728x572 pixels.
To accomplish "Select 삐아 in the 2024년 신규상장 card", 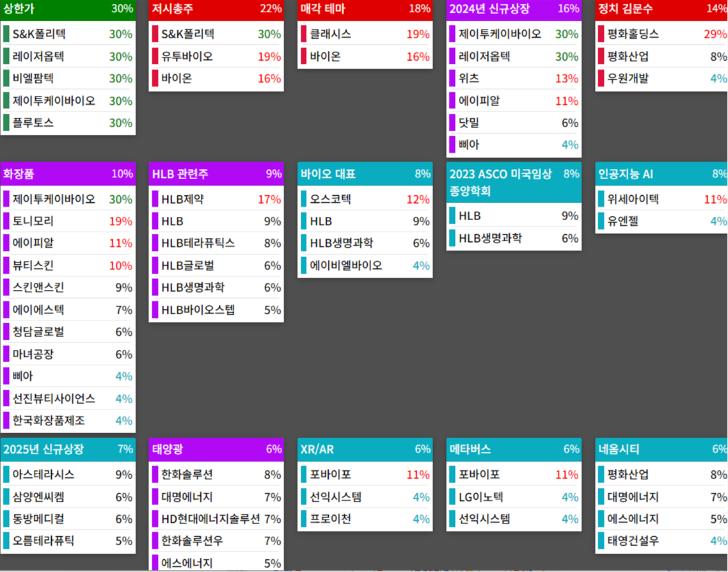I will [514, 145].
